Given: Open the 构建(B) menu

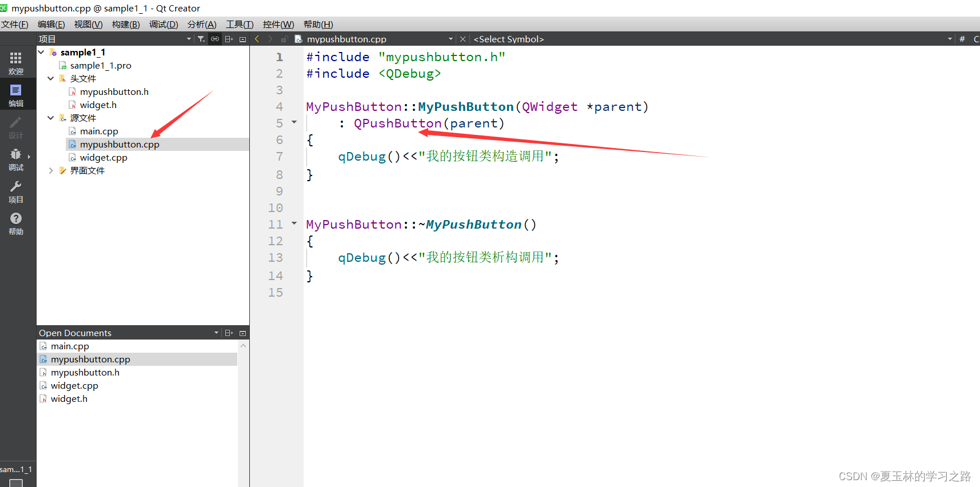Looking at the screenshot, I should coord(126,24).
